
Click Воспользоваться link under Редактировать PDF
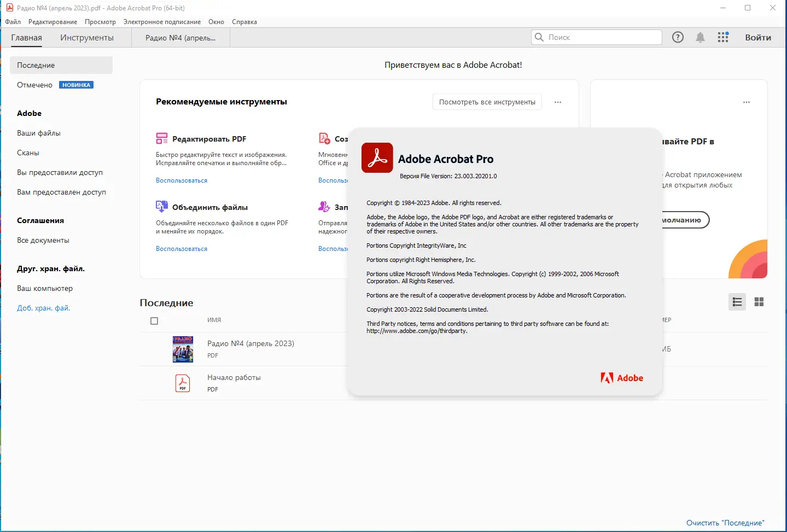coord(182,180)
